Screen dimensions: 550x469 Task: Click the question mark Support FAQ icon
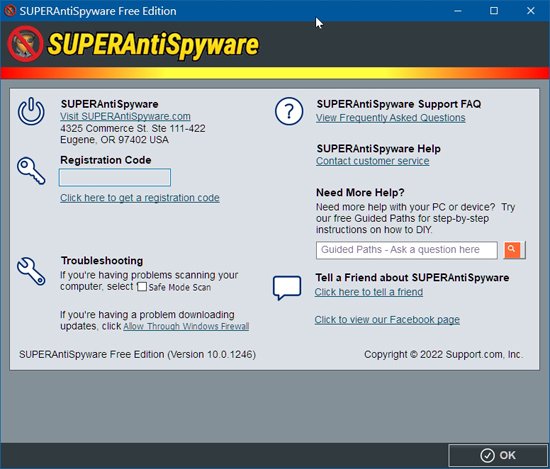(x=289, y=112)
